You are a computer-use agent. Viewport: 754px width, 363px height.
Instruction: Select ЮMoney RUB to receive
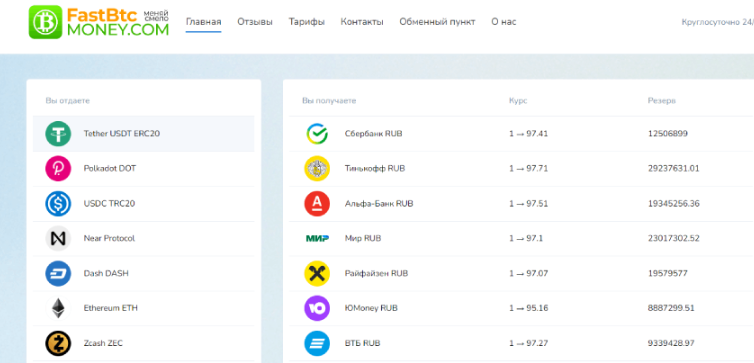(x=371, y=308)
